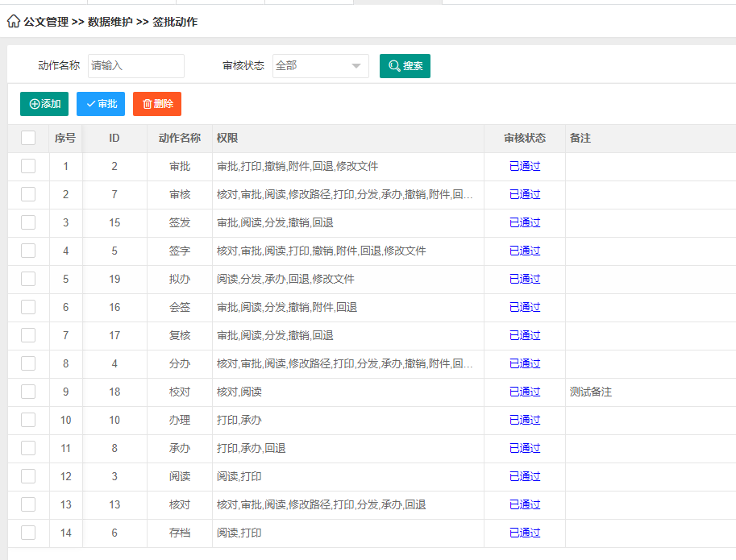The image size is (736, 560).
Task: Click ID cell 19 in 拟办 row
Action: pyautogui.click(x=114, y=279)
